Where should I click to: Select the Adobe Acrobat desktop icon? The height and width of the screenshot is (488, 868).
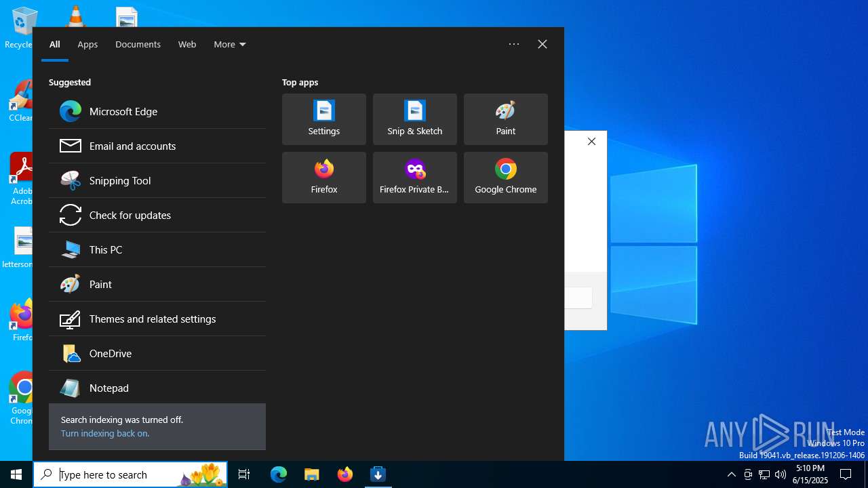click(22, 179)
